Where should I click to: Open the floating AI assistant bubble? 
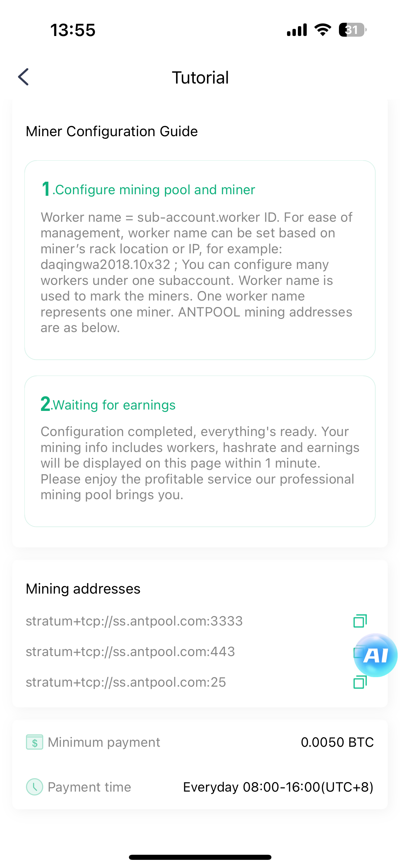click(376, 655)
